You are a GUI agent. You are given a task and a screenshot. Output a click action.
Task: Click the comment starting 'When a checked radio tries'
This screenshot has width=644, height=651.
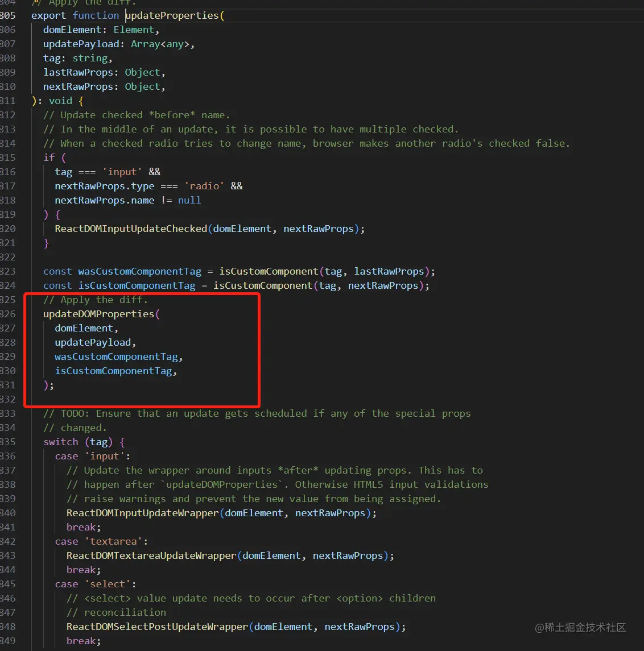(x=307, y=143)
